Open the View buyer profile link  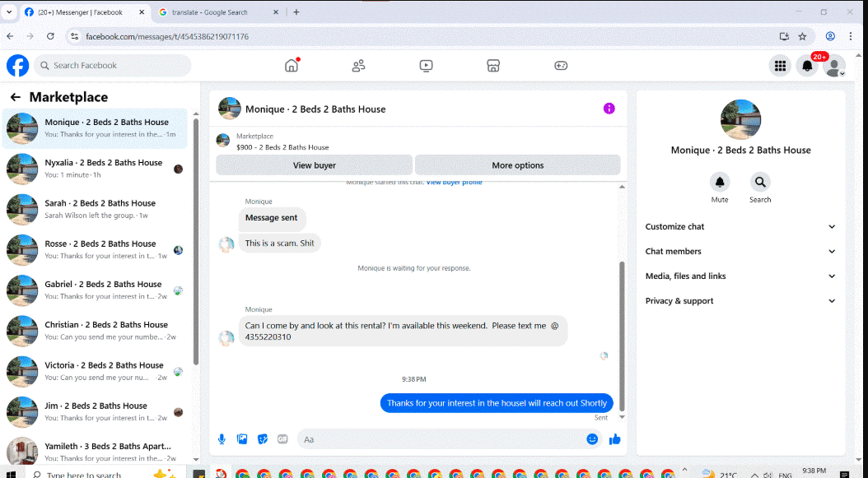pyautogui.click(x=454, y=182)
